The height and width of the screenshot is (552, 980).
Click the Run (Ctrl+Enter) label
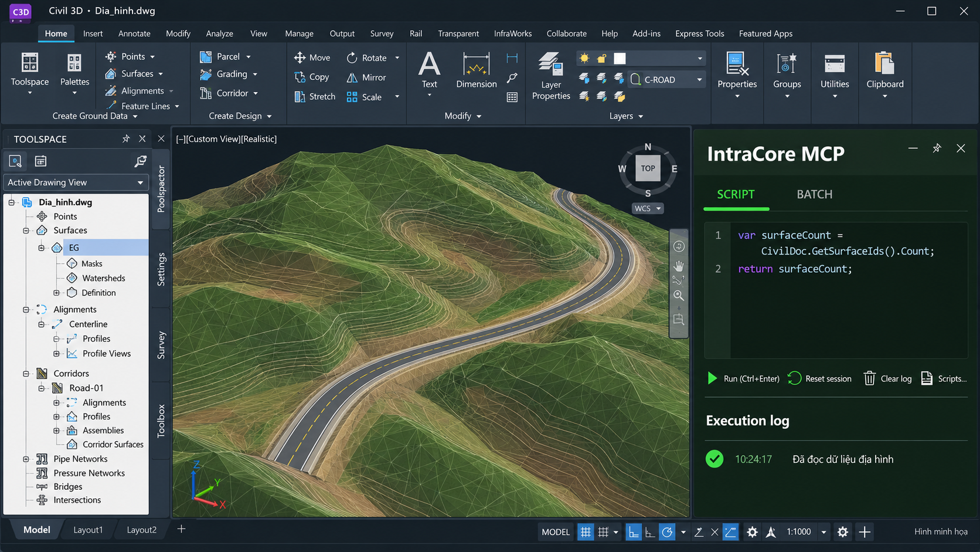pos(751,379)
